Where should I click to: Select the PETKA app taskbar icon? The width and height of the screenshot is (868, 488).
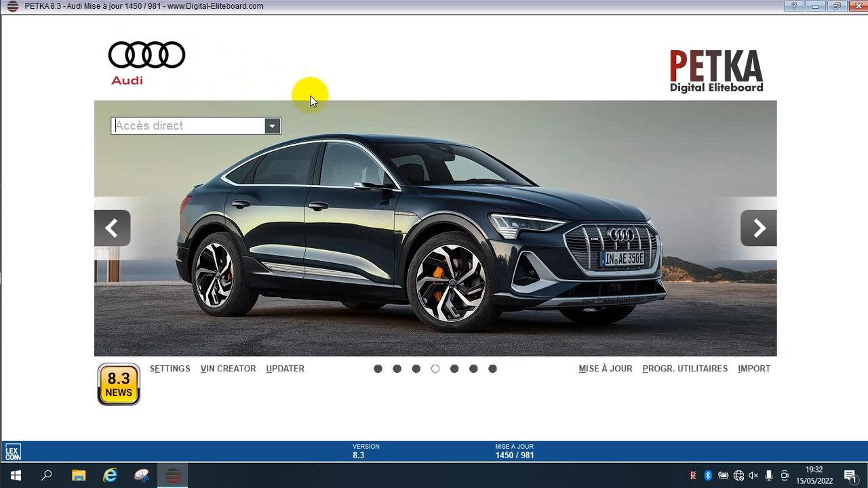tap(173, 476)
